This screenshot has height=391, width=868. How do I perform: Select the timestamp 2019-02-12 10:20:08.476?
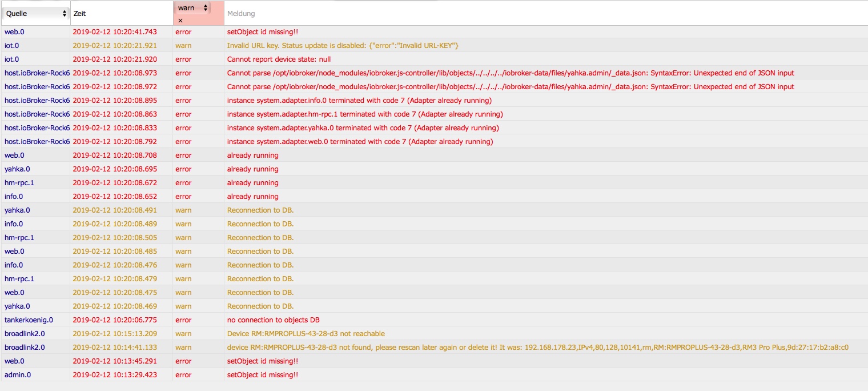click(115, 265)
